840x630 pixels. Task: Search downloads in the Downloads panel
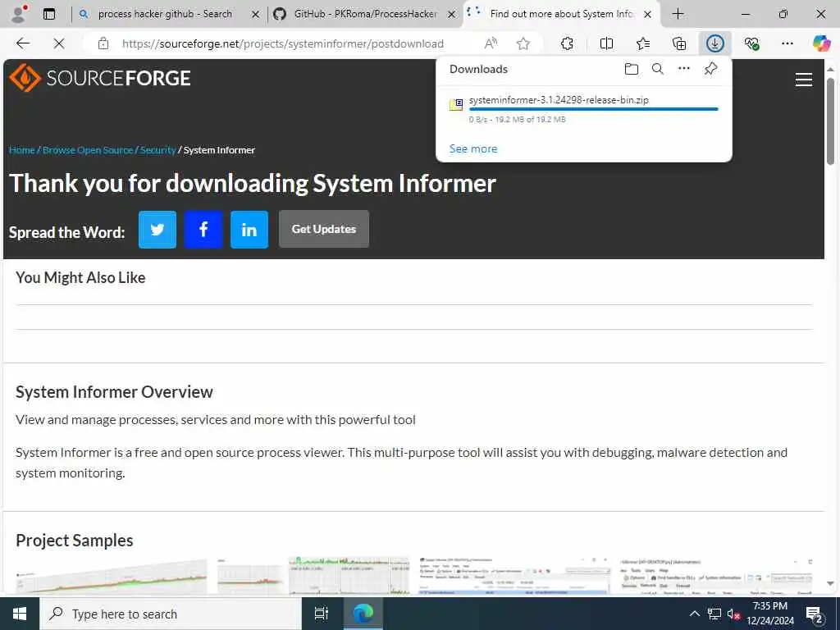658,69
